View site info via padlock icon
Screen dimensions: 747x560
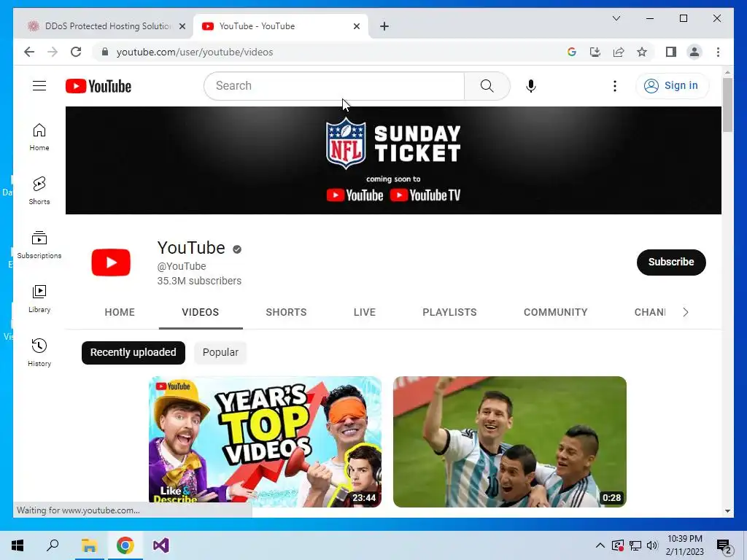(x=105, y=52)
